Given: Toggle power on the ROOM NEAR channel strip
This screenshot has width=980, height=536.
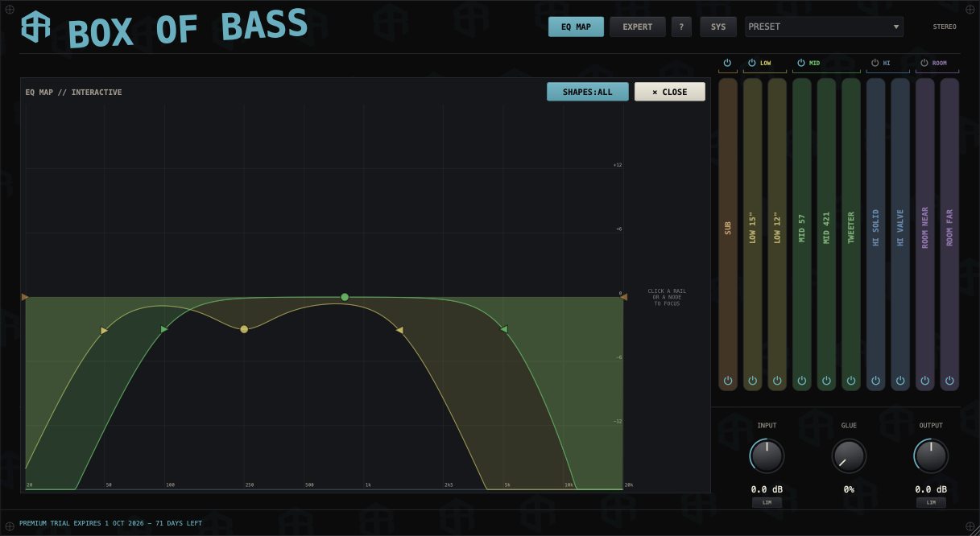Looking at the screenshot, I should [x=924, y=380].
